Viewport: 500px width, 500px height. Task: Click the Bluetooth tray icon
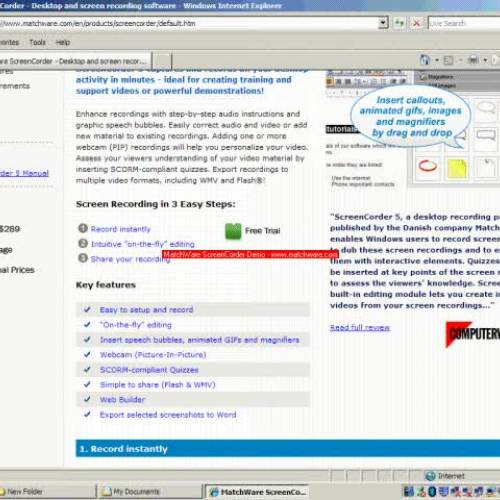[x=432, y=491]
